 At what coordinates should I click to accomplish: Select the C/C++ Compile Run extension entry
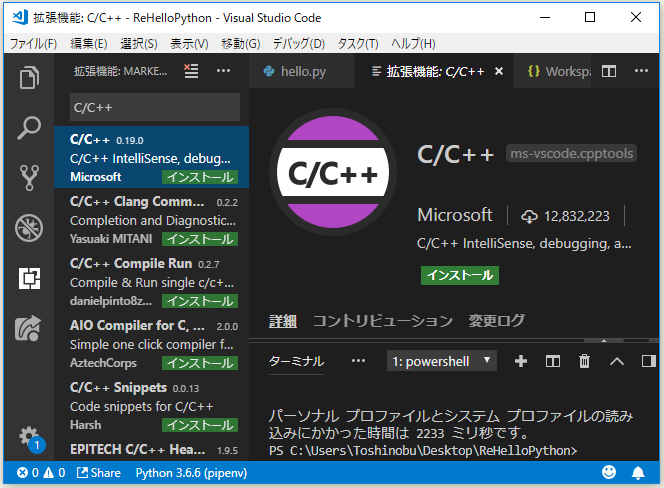pos(152,281)
